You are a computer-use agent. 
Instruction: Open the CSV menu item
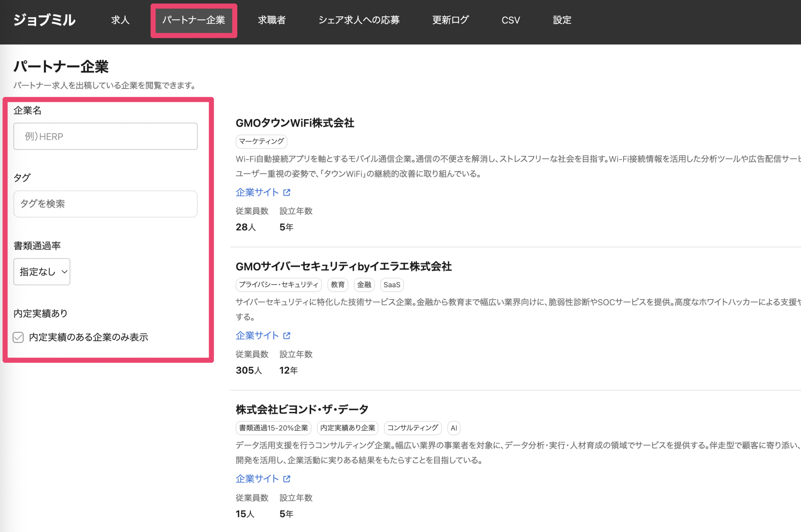(510, 20)
